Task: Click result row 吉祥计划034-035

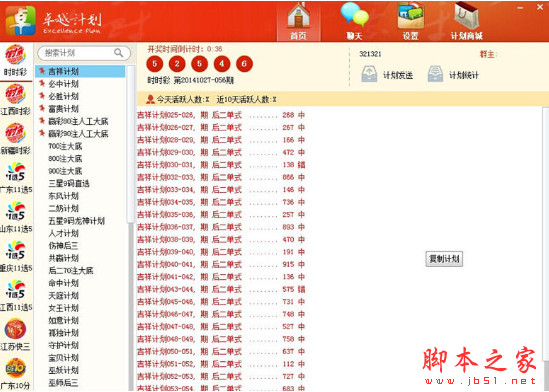Action: pos(221,202)
